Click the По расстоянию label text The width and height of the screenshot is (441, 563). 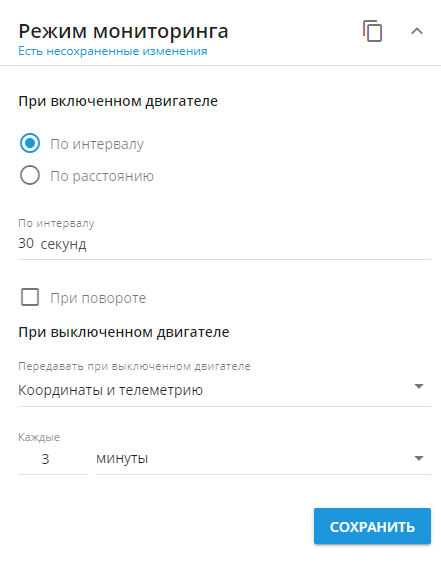click(x=102, y=176)
